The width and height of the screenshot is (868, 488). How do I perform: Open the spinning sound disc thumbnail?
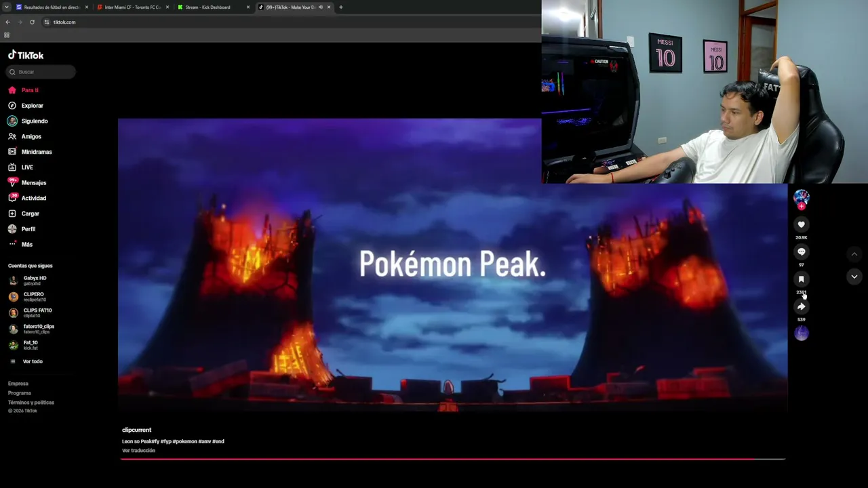click(802, 333)
